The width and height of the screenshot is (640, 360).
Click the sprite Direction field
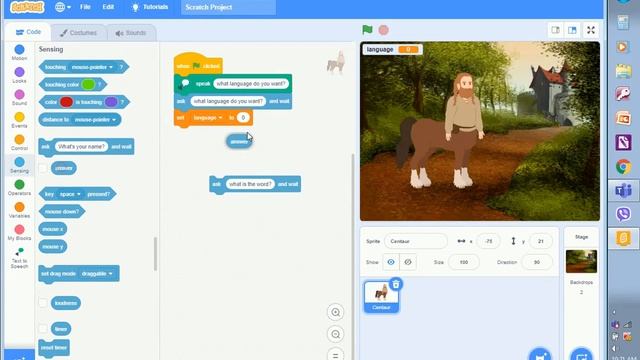537,262
